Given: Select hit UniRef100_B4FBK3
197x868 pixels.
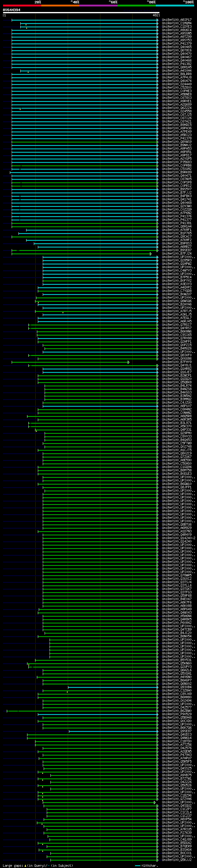Looking at the screenshot, I should [176, 196].
